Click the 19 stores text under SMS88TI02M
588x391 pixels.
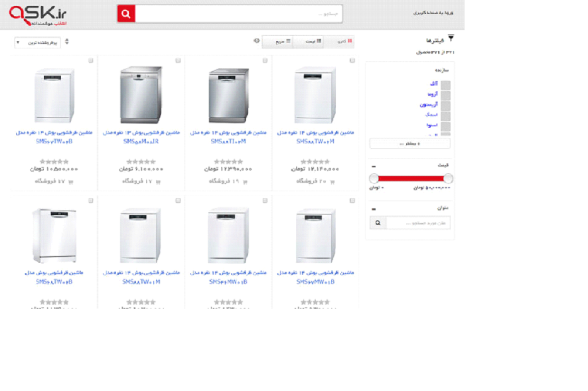click(x=224, y=182)
